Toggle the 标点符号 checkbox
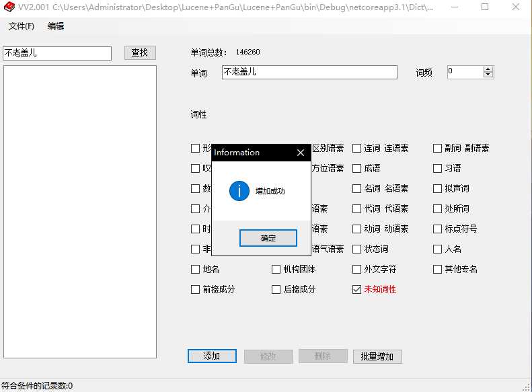This screenshot has width=532, height=392. coord(438,229)
